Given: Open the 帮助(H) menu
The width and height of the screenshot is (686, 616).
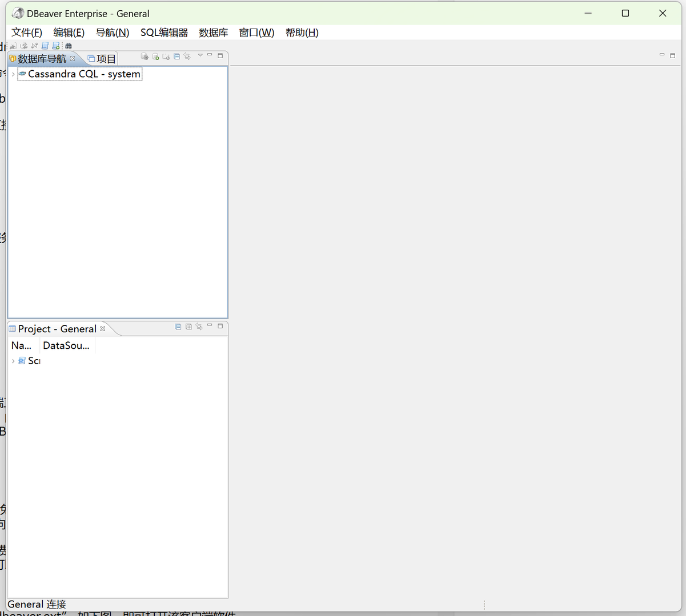Looking at the screenshot, I should 302,33.
